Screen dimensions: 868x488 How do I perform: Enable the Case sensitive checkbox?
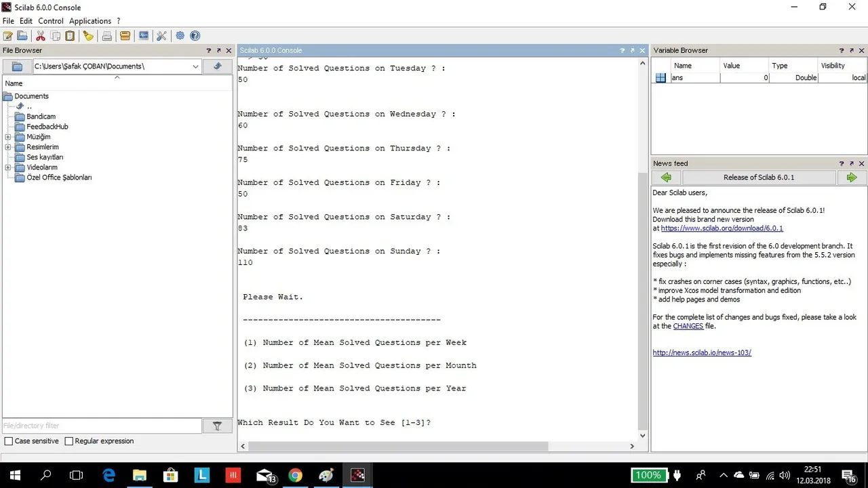9,441
